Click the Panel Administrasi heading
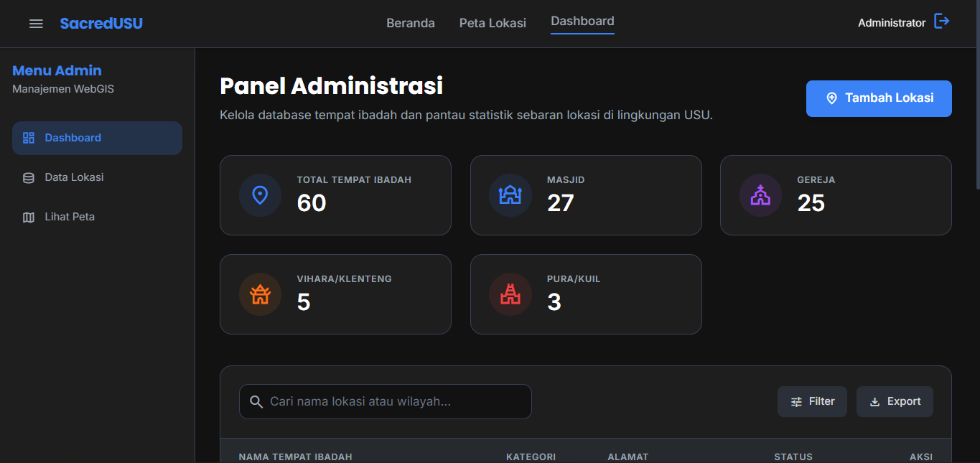The image size is (980, 463). [x=331, y=86]
